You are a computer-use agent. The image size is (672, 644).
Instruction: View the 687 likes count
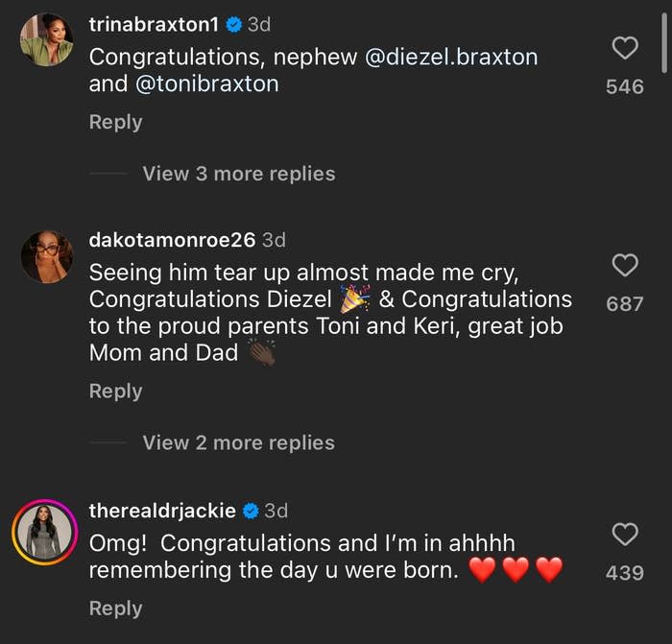coord(625,304)
